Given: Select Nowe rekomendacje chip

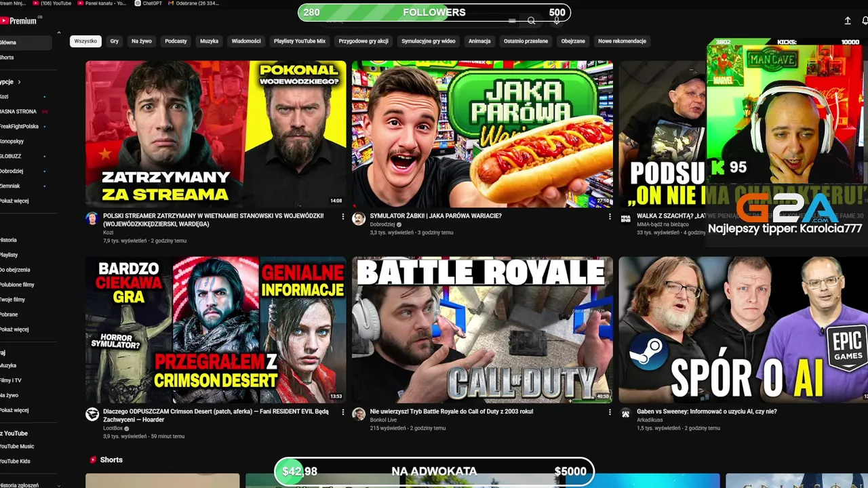Looking at the screenshot, I should [x=622, y=41].
